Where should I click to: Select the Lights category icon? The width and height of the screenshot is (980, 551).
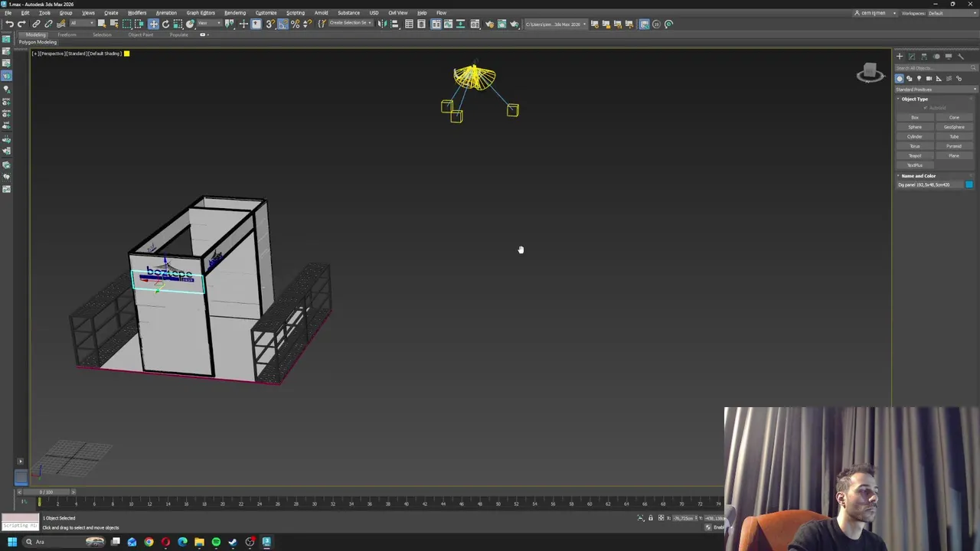(920, 78)
